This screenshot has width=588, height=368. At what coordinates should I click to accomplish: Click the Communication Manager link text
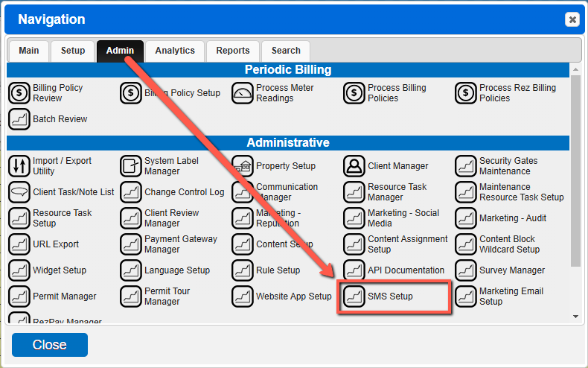tap(287, 192)
